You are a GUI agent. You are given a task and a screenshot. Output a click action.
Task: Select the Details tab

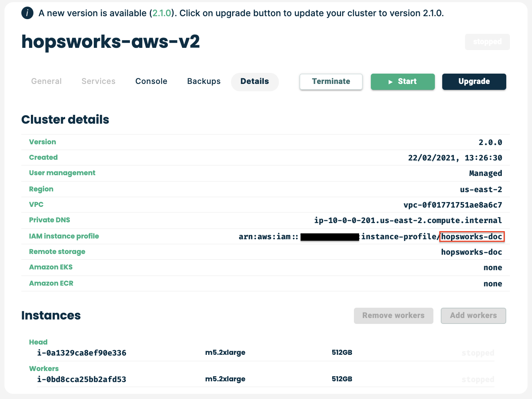pos(255,81)
